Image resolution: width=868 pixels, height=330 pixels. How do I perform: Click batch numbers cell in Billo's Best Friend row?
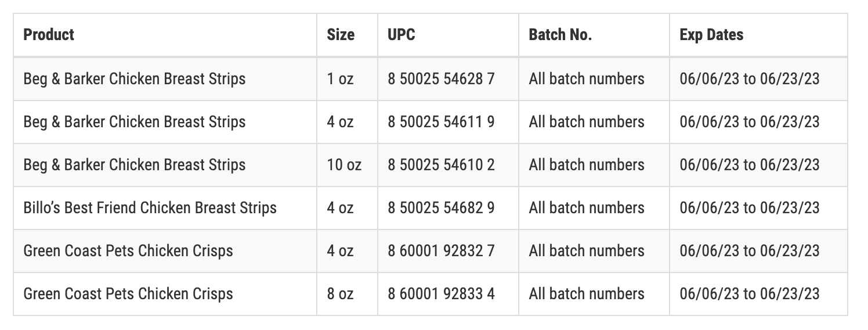587,207
